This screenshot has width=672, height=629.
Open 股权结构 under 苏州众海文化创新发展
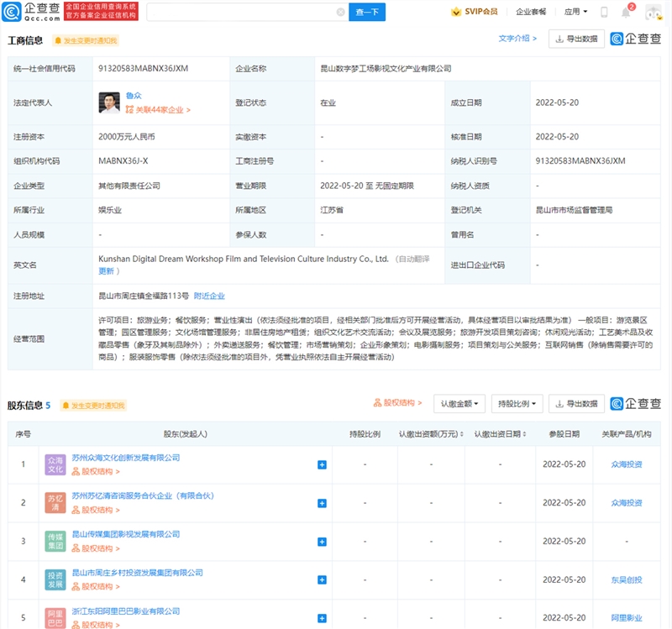click(x=96, y=471)
